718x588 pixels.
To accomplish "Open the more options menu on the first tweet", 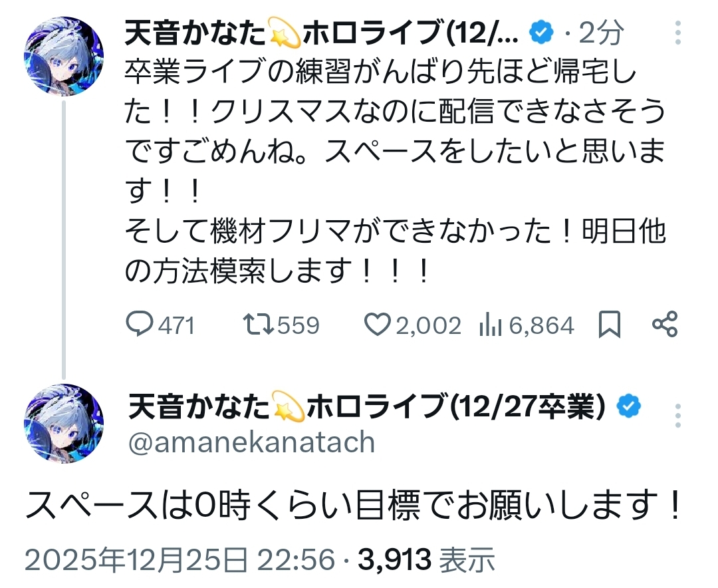I will pos(677,33).
